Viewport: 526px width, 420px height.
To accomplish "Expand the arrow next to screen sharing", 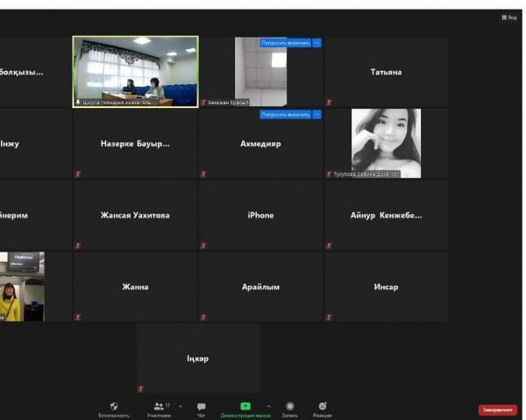I will coord(268,406).
